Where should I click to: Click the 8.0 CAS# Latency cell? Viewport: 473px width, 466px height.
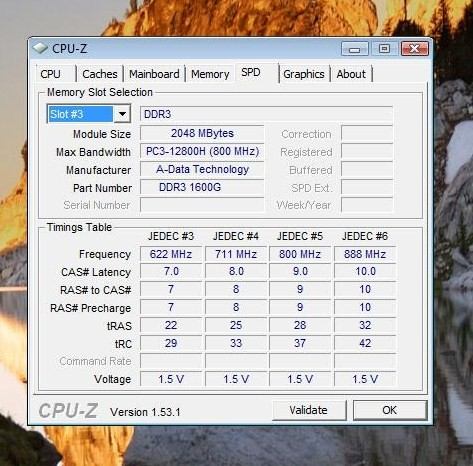coord(236,271)
